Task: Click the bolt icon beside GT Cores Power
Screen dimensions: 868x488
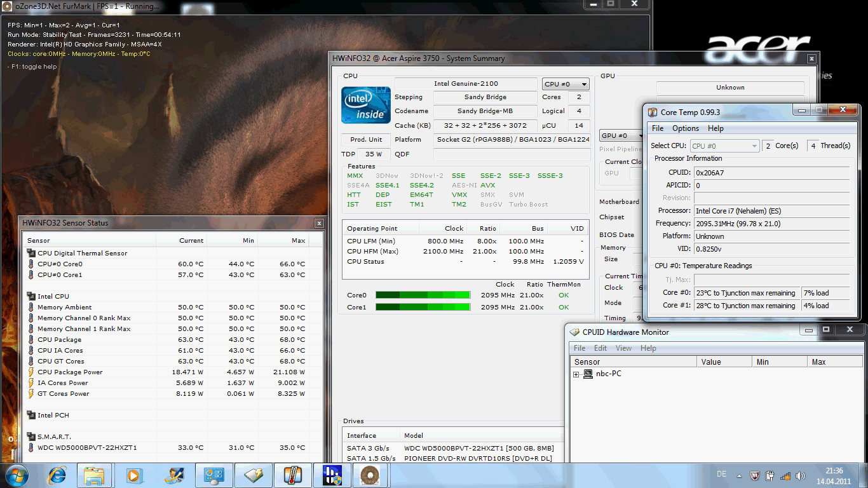Action: pos(31,393)
